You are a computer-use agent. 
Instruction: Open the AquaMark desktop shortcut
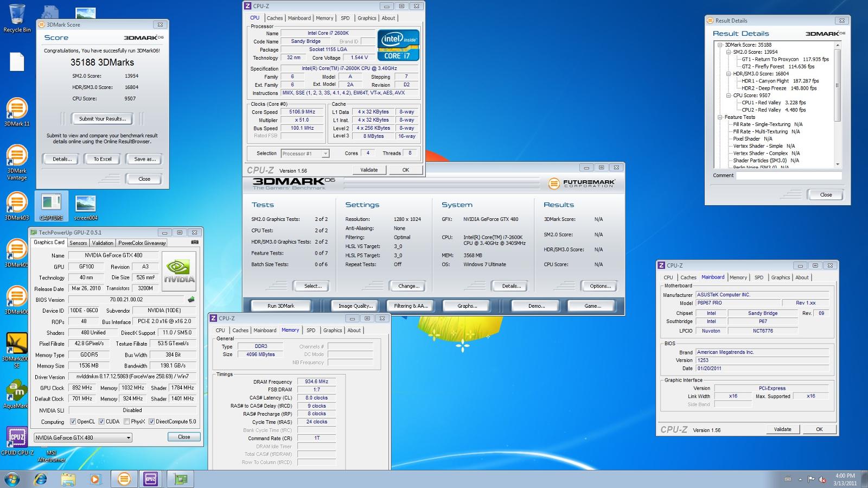(17, 394)
